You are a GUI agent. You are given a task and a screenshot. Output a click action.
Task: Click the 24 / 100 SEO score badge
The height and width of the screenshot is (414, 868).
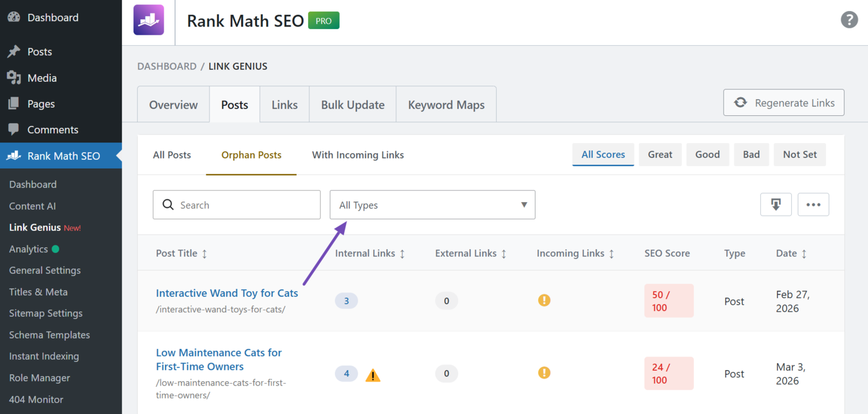pyautogui.click(x=669, y=374)
